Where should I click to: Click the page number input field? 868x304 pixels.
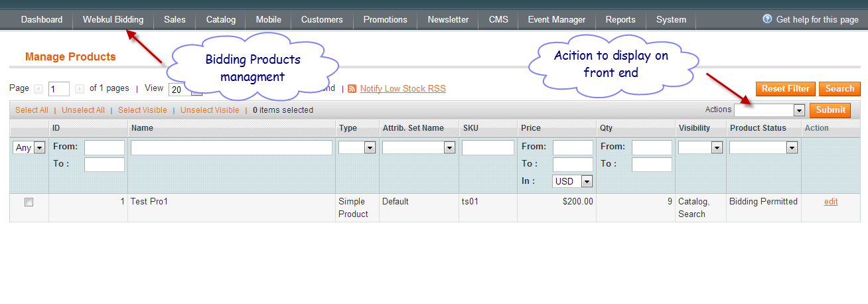59,89
